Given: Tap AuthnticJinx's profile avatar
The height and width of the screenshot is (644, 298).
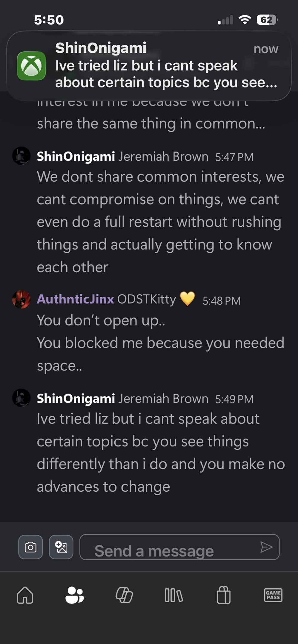Looking at the screenshot, I should point(21,299).
